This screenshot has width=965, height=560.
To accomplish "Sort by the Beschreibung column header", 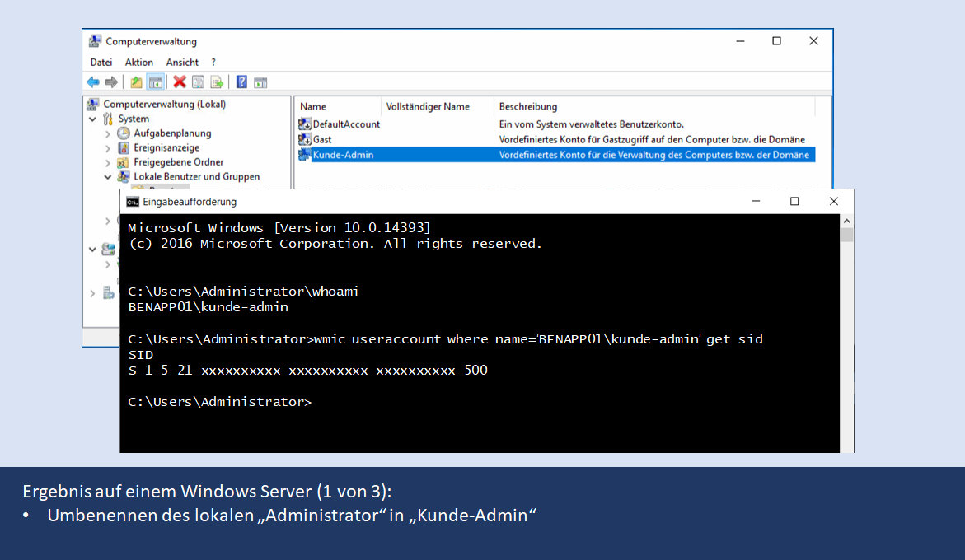I will point(527,106).
